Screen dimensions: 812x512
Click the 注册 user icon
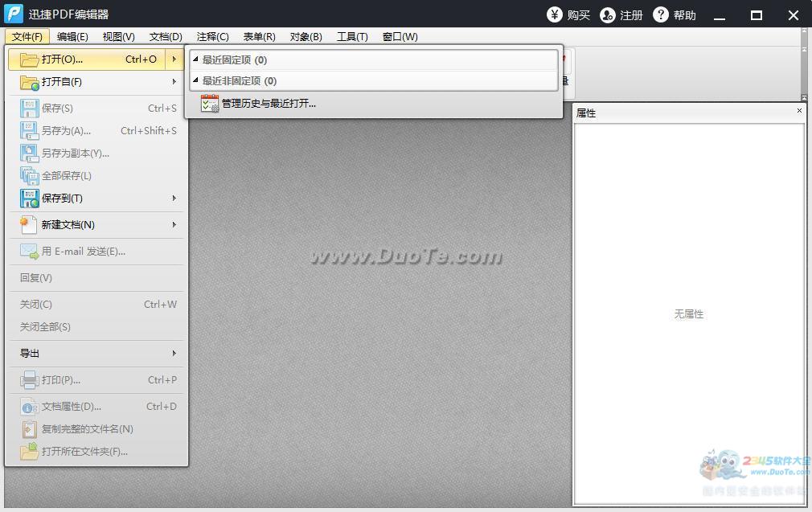tap(608, 15)
